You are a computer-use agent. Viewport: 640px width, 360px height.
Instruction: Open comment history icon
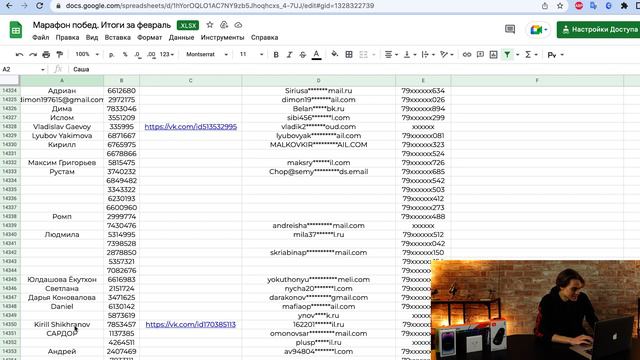(x=510, y=29)
